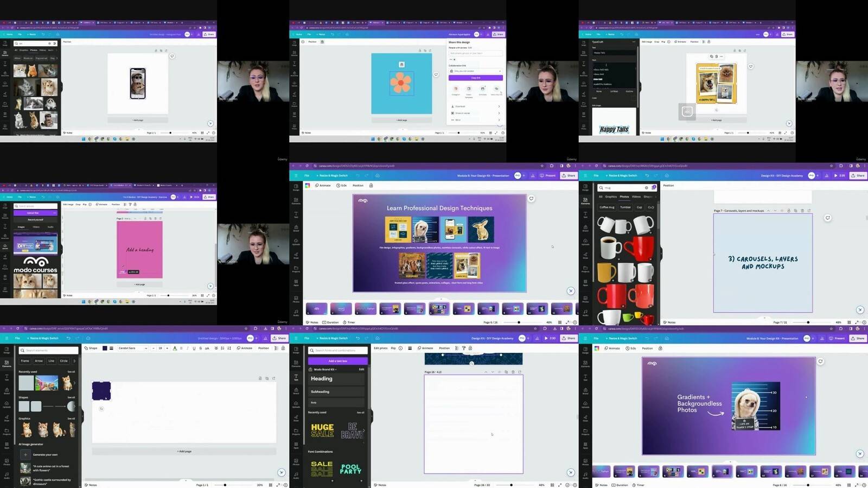The height and width of the screenshot is (488, 868).
Task: Click the Tumbler chip in the mug photos window
Action: (625, 207)
